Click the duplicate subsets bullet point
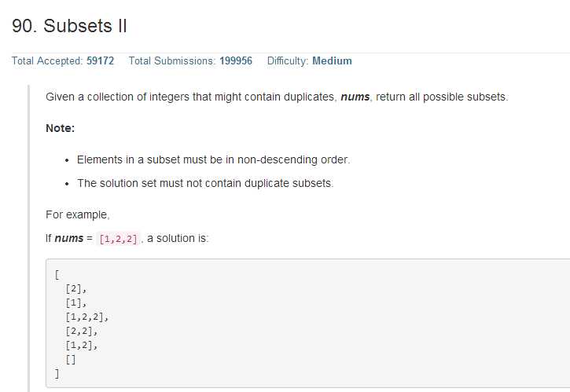 pyautogui.click(x=205, y=183)
